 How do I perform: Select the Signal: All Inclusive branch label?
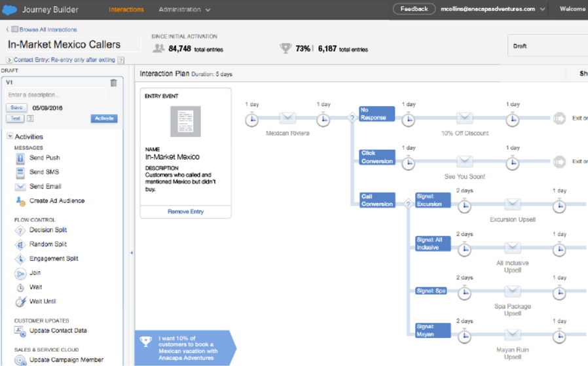click(x=433, y=244)
